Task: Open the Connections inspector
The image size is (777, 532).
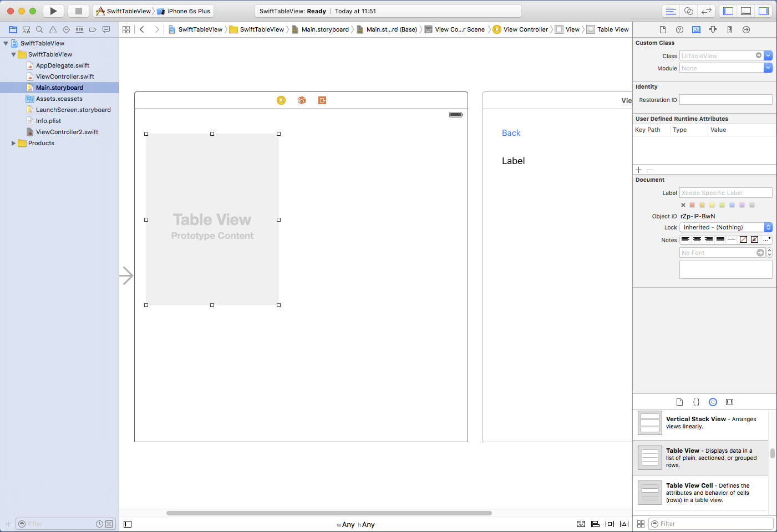Action: click(746, 29)
